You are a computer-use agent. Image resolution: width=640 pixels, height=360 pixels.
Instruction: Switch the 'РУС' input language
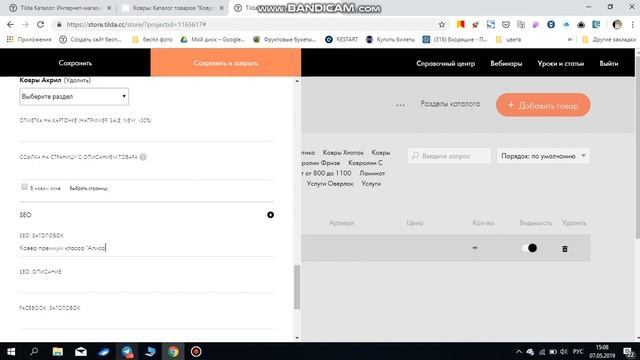pos(578,351)
